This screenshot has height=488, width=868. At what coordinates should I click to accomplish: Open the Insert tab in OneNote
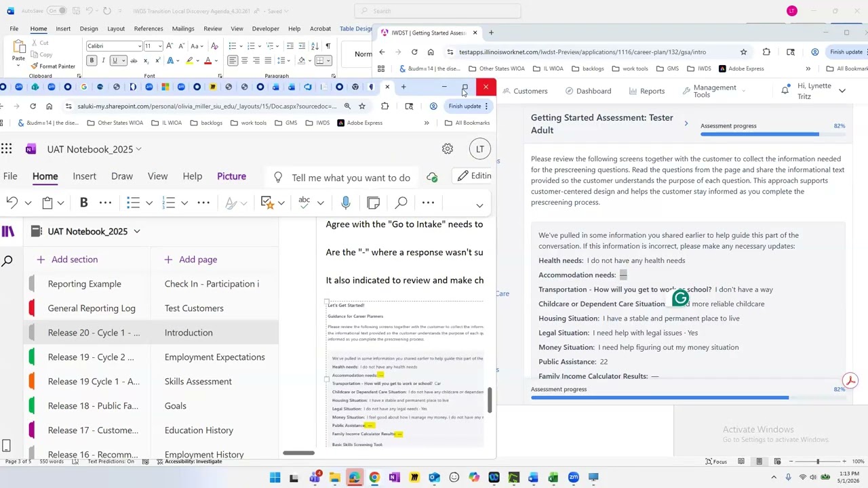(x=85, y=176)
